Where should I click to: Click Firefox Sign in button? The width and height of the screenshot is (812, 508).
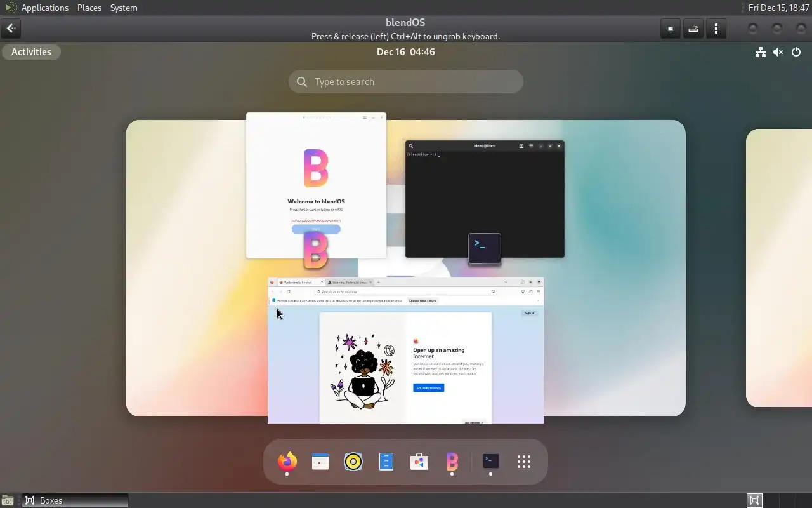[x=529, y=313]
